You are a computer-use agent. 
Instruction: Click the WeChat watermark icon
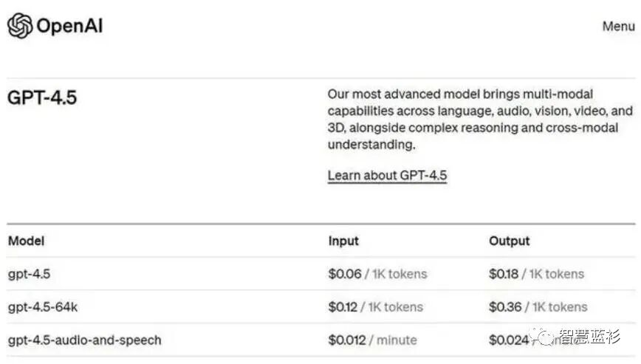click(546, 337)
